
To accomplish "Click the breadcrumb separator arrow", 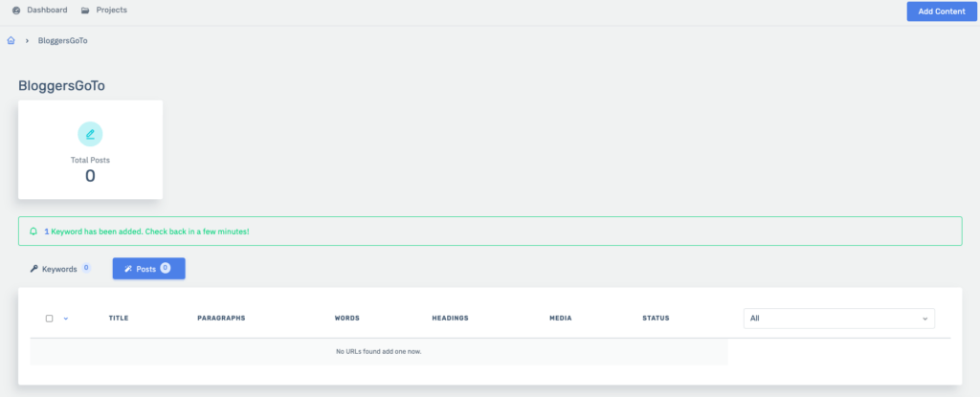I will click(27, 40).
